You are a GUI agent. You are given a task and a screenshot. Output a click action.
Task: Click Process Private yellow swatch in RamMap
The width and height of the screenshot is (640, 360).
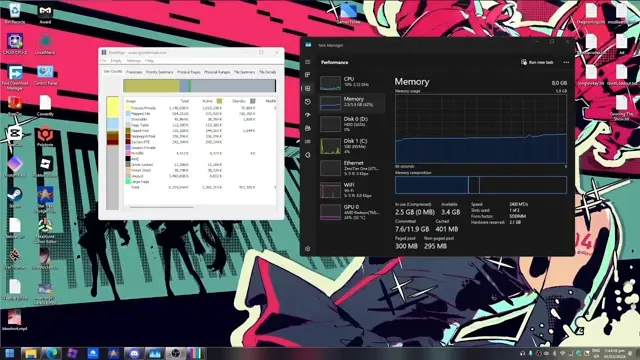pos(128,108)
